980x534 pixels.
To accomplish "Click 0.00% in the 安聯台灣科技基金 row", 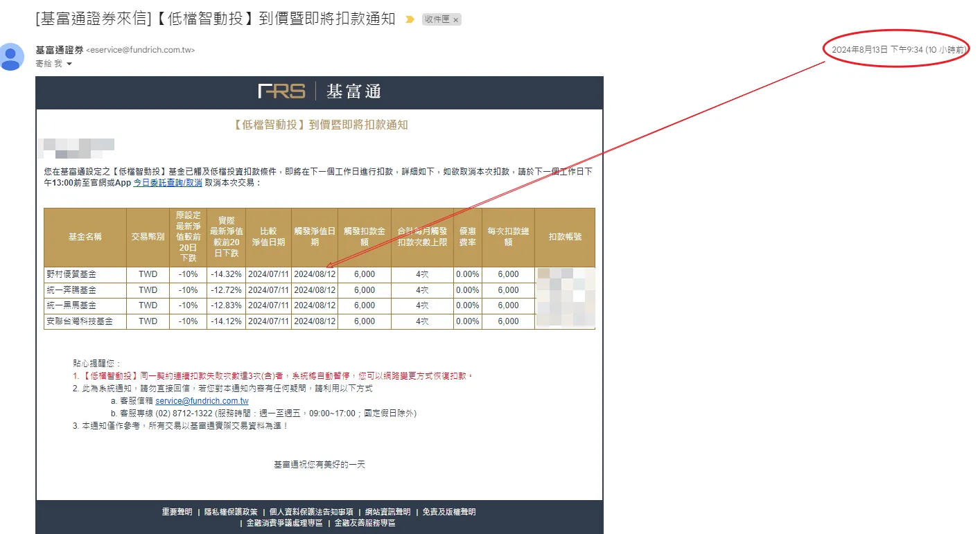I will click(468, 321).
